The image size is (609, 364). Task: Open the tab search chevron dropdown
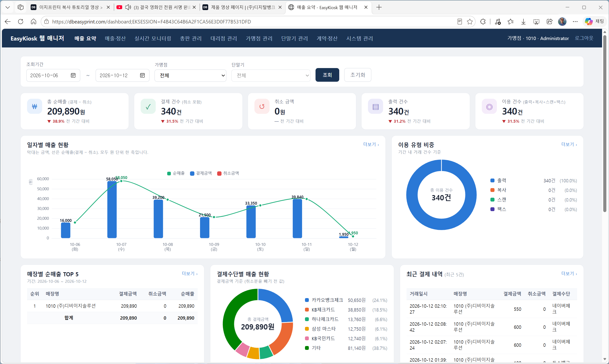pyautogui.click(x=8, y=7)
